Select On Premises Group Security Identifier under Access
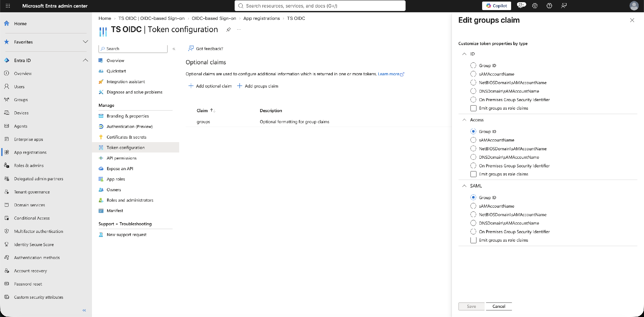Viewport: 644px width, 317px height. click(x=473, y=165)
